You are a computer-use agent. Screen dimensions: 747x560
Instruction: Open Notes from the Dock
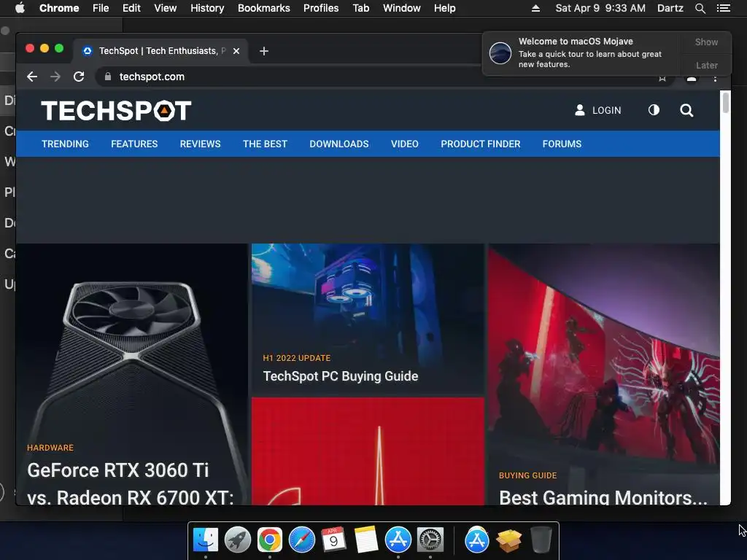366,540
